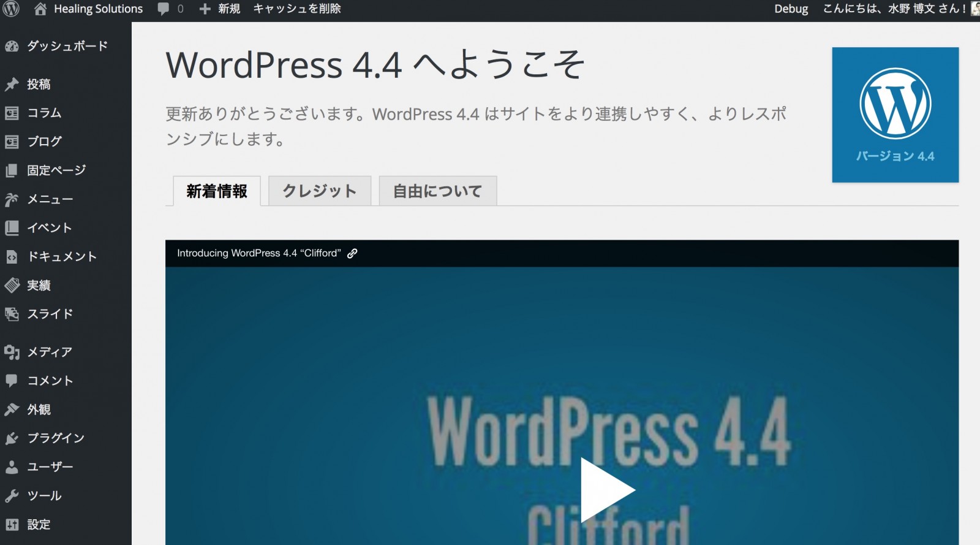Open the Healing Solutions site name link
The image size is (980, 545).
[98, 9]
